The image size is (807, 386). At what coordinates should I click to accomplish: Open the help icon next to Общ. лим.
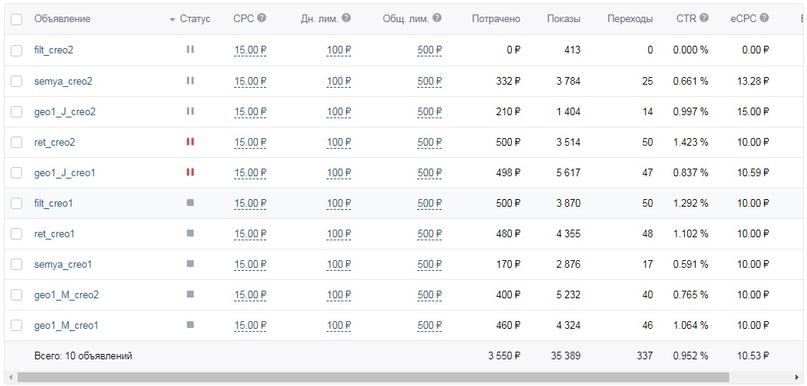437,18
